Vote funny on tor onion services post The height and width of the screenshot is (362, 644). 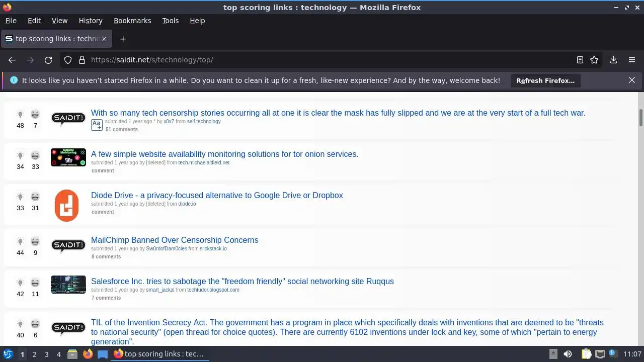pos(35,155)
